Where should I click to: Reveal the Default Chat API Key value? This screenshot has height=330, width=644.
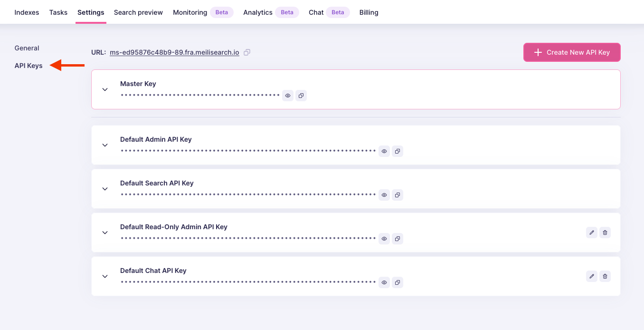[x=384, y=282]
